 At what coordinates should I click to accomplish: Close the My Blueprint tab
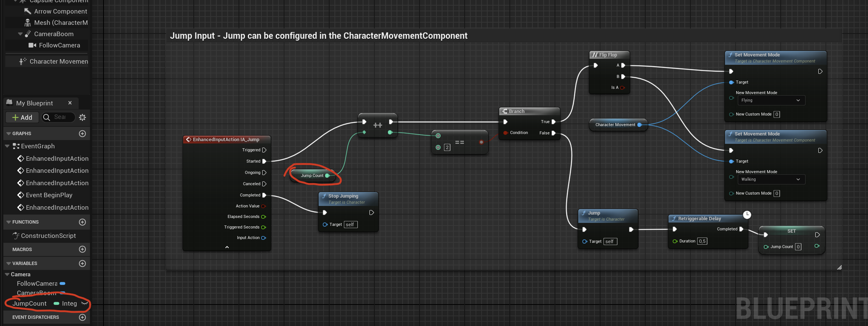click(x=70, y=103)
